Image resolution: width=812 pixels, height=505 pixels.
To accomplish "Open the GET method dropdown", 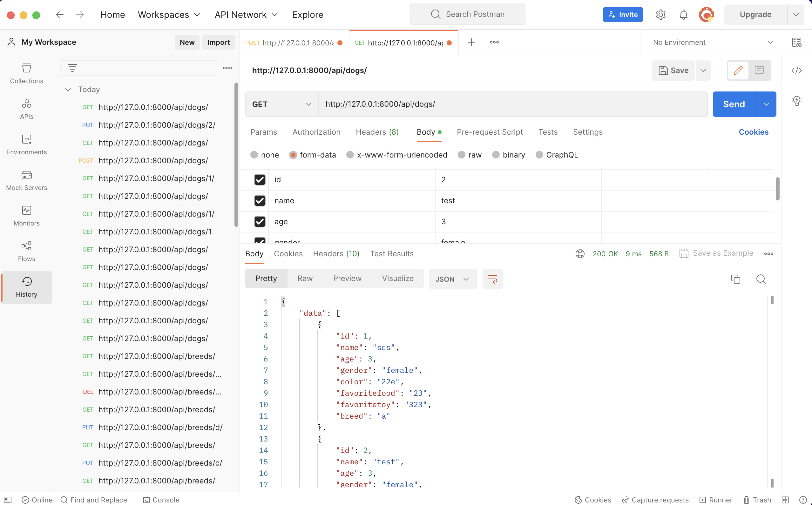I will click(x=281, y=104).
